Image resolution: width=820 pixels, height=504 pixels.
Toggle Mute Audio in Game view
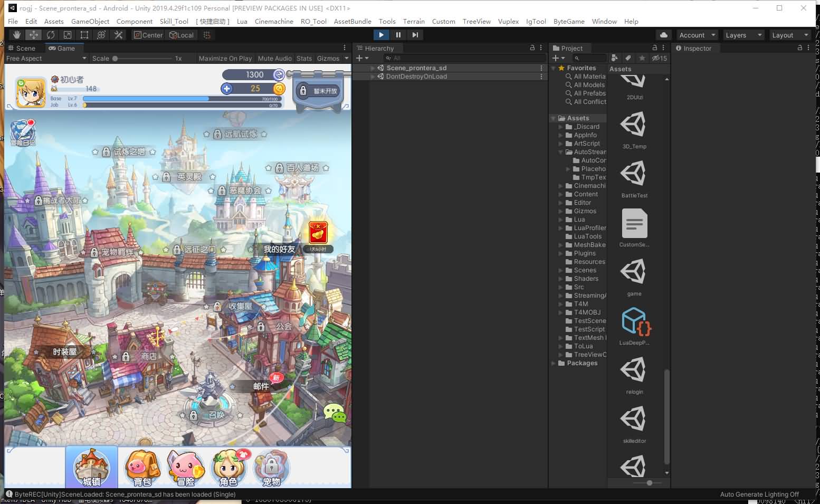pos(274,59)
